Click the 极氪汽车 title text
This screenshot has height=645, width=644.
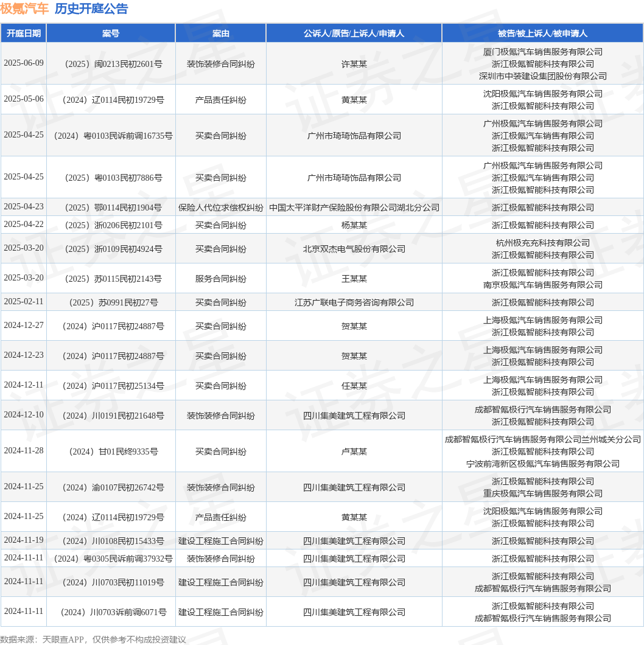pyautogui.click(x=24, y=9)
